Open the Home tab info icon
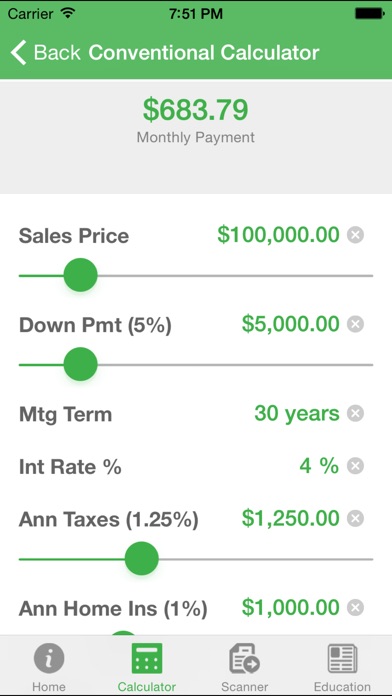Image resolution: width=392 pixels, height=696 pixels. pos(49,658)
